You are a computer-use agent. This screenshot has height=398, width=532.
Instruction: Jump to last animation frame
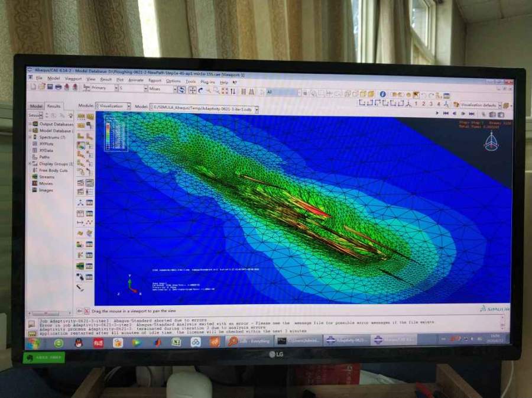[472, 114]
